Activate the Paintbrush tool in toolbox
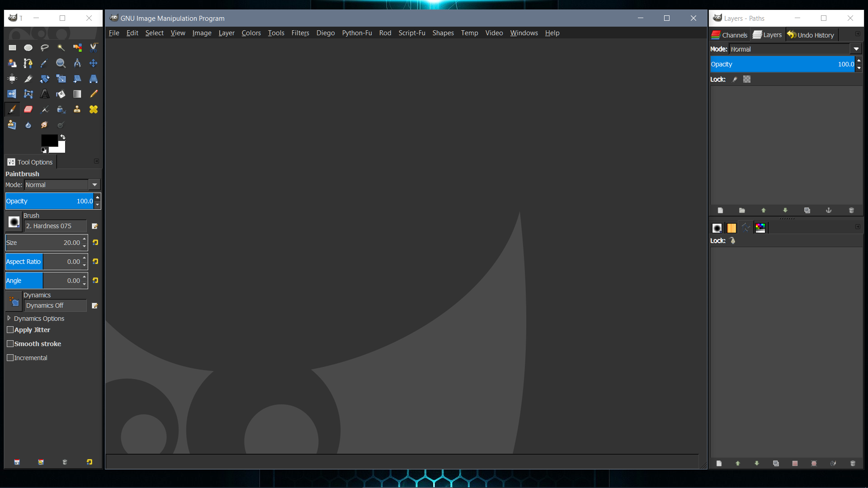The height and width of the screenshot is (488, 868). (x=12, y=109)
